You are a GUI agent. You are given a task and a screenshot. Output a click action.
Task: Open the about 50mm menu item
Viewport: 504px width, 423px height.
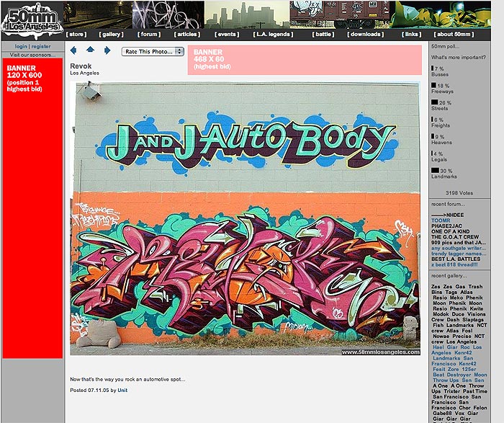pyautogui.click(x=454, y=34)
